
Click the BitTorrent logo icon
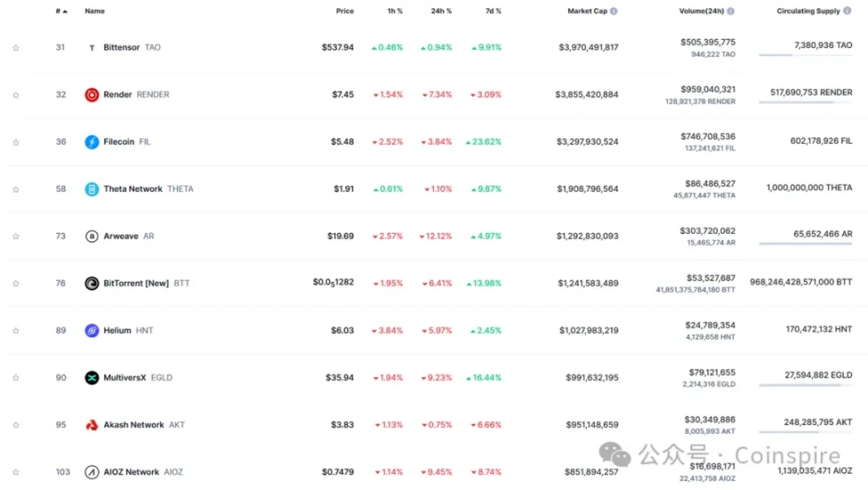click(92, 283)
